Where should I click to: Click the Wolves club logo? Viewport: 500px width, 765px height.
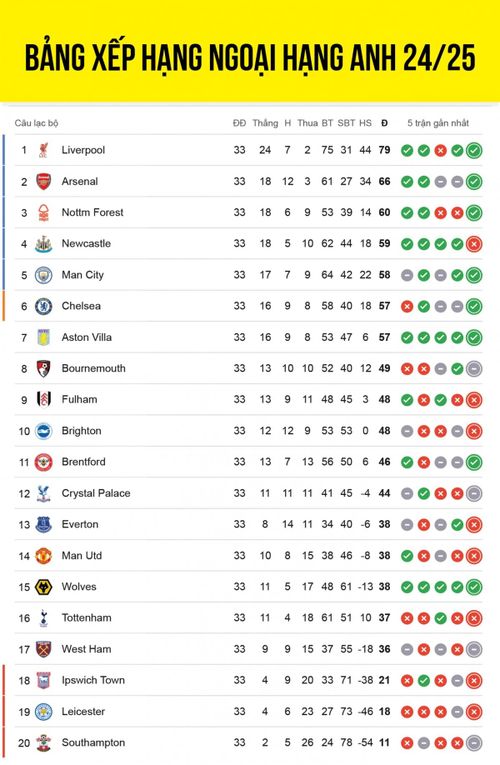43,587
